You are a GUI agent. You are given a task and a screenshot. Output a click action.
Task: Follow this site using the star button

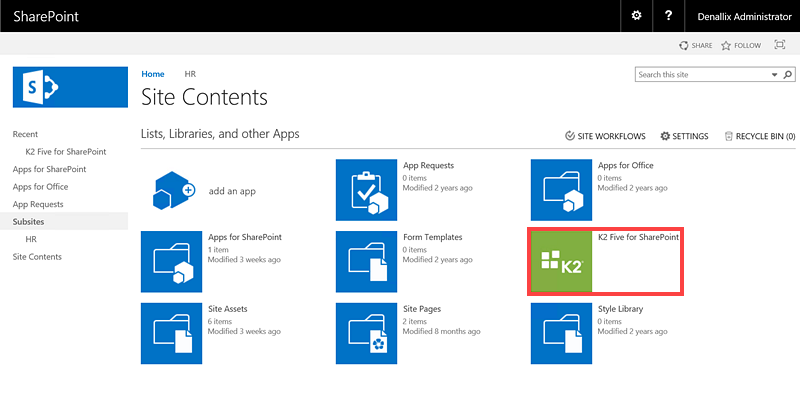pos(741,45)
